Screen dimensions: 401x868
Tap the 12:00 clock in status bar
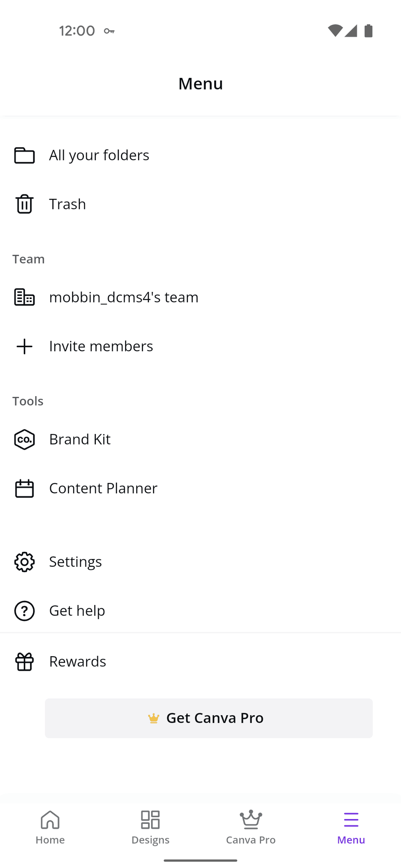tap(77, 31)
